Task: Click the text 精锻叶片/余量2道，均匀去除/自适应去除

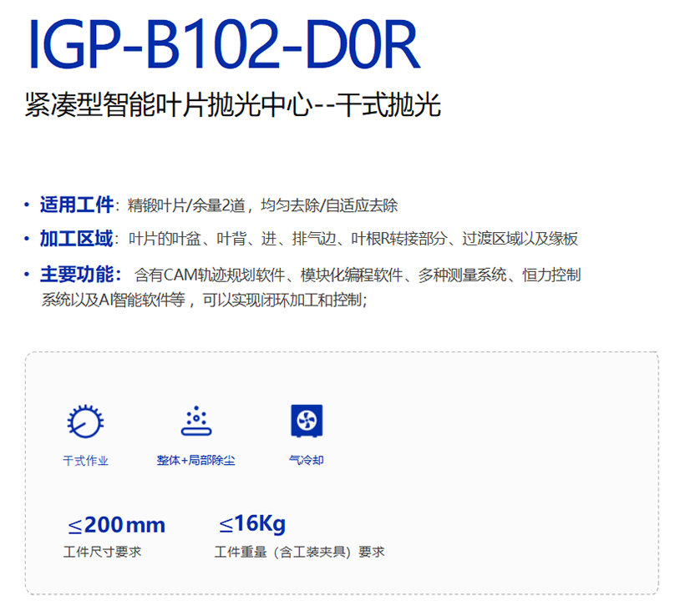Action: 263,205
